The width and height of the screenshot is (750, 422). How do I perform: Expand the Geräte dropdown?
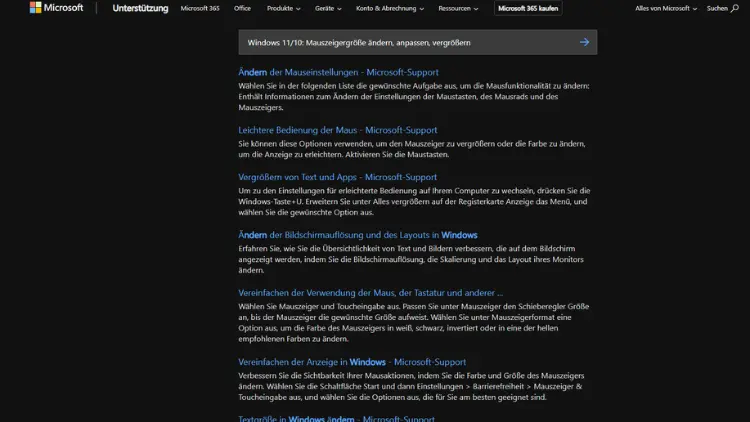pos(328,8)
